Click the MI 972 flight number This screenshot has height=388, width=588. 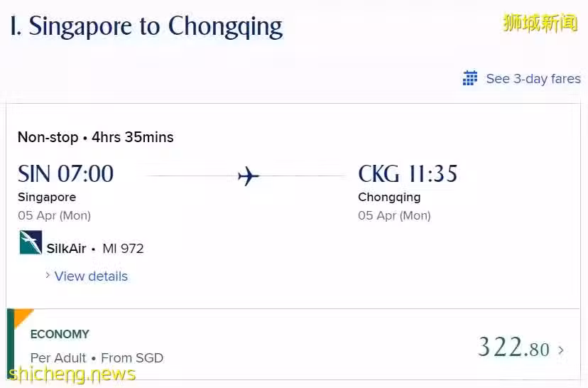[123, 249]
